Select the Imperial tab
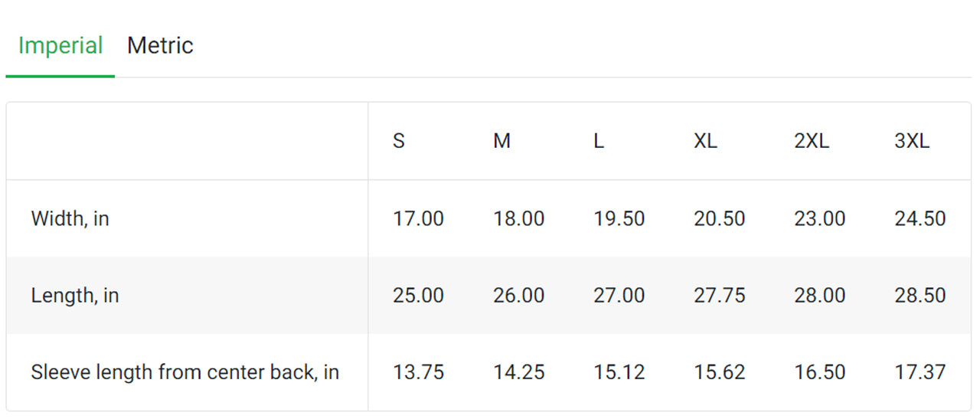 pyautogui.click(x=60, y=46)
